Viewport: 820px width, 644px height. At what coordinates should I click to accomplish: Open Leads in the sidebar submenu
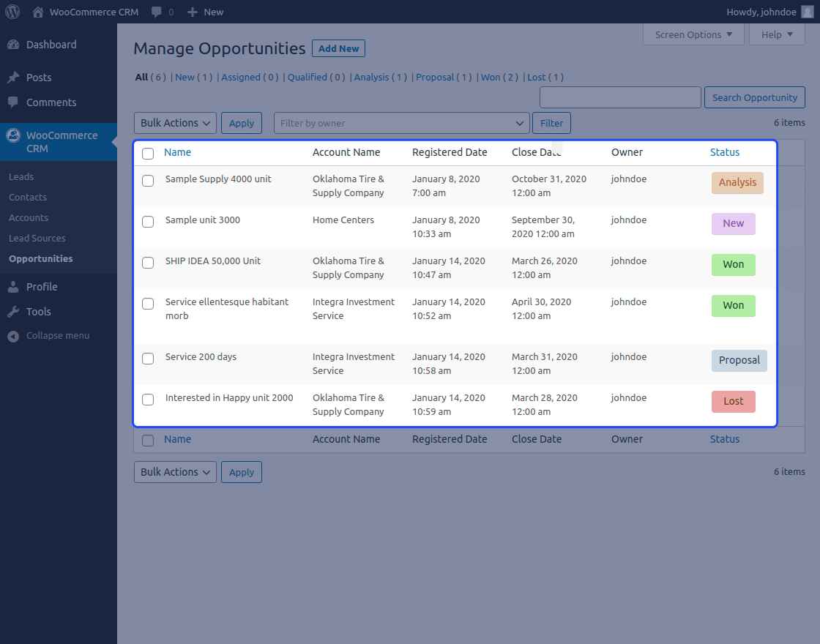pos(21,176)
